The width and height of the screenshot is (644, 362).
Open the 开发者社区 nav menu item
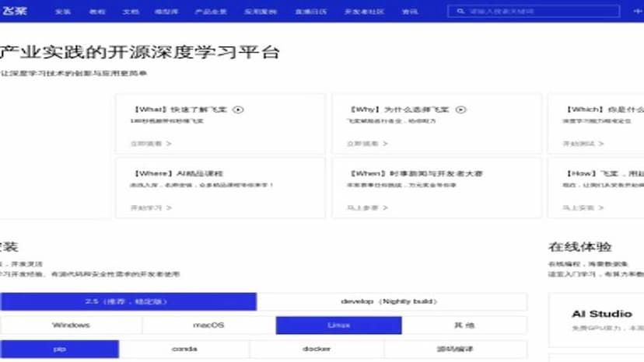(x=364, y=12)
